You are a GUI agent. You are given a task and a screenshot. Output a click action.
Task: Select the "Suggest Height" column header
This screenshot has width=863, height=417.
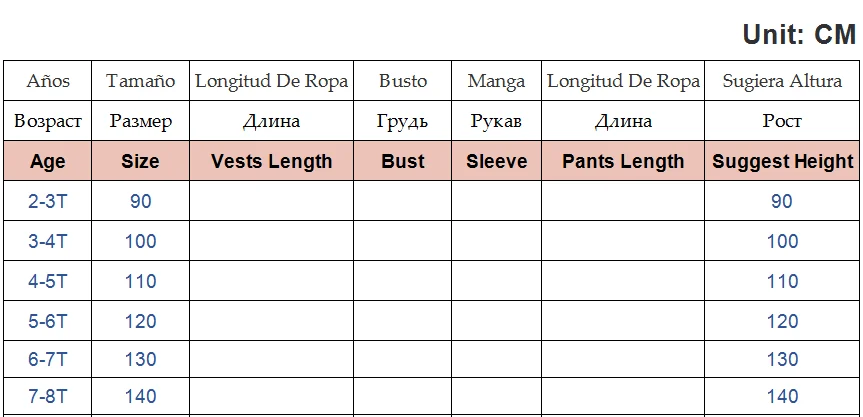[782, 161]
